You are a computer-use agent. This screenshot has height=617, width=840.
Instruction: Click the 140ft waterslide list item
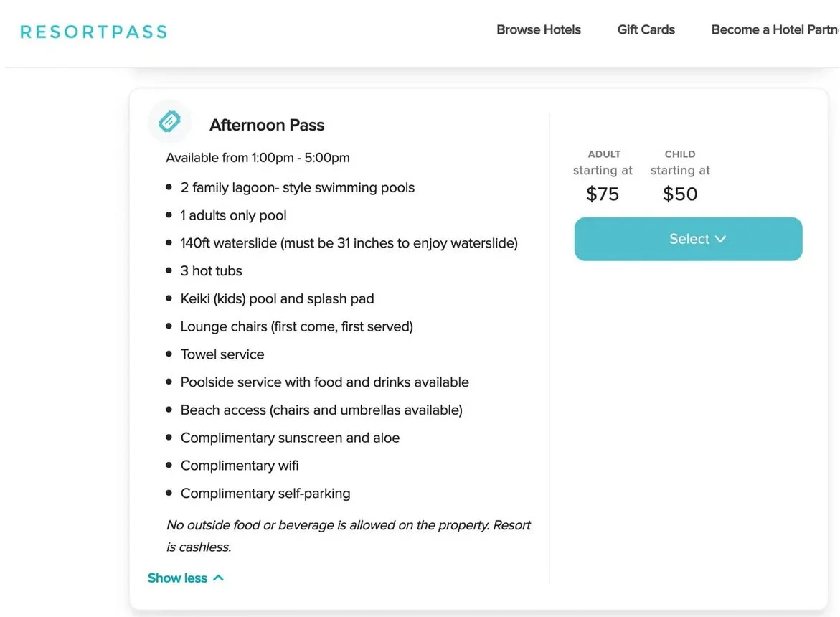point(349,243)
